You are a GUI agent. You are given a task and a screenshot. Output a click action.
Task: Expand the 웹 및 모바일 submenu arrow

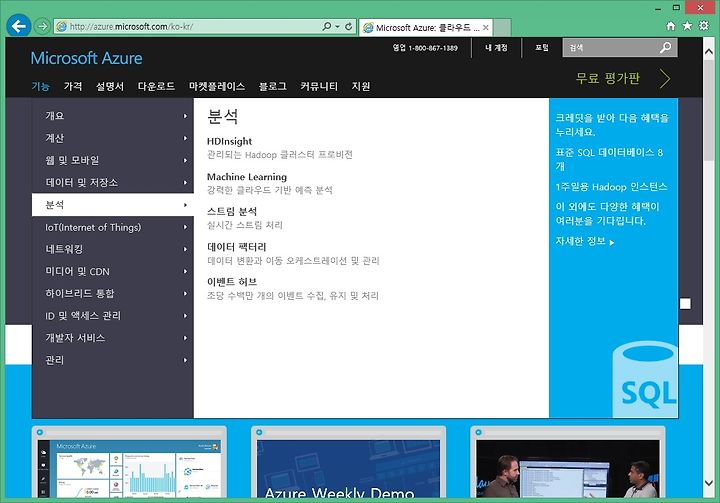coord(185,160)
